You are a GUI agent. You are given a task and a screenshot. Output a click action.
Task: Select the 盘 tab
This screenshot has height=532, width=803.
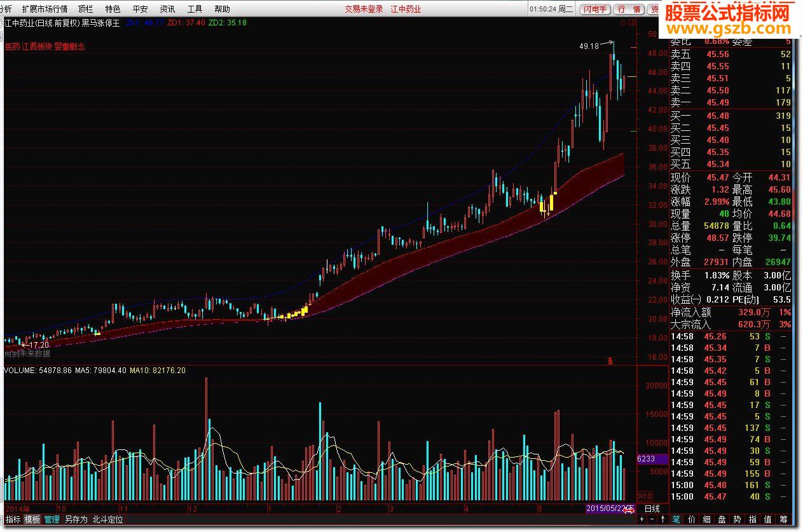722,519
